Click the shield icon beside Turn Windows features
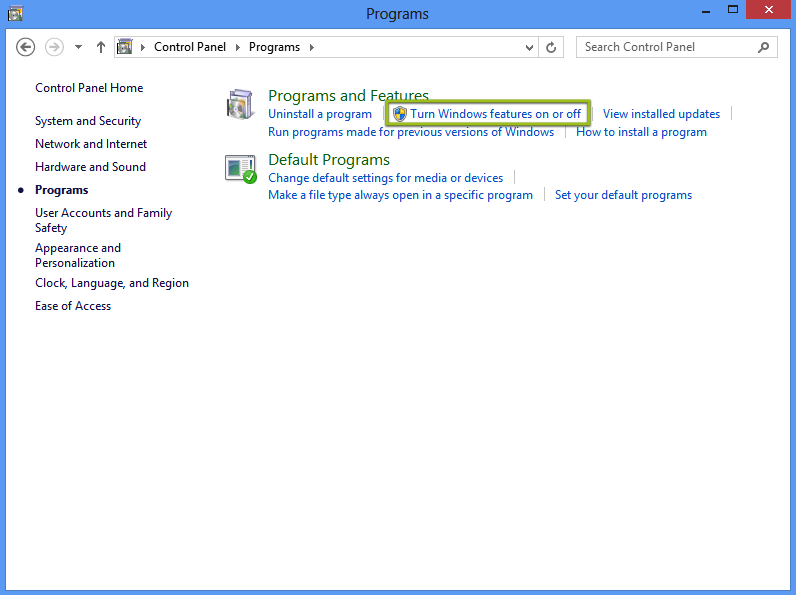 tap(400, 114)
